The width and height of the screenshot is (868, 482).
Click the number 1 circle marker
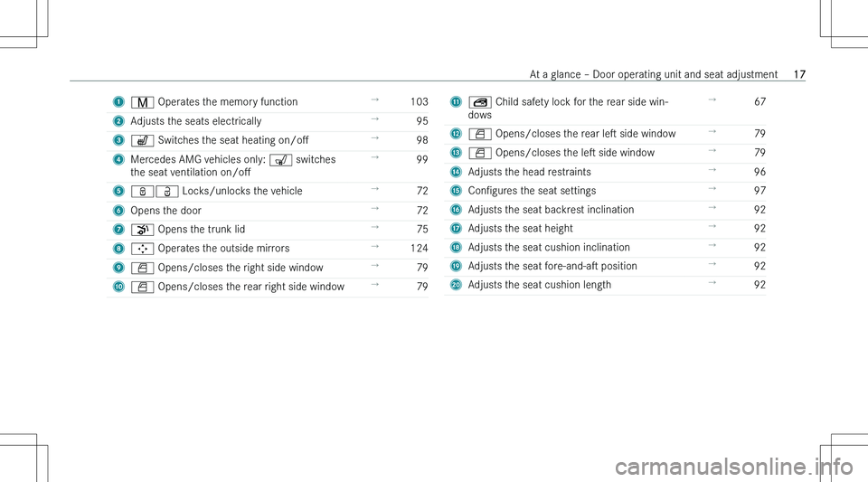pyautogui.click(x=118, y=102)
